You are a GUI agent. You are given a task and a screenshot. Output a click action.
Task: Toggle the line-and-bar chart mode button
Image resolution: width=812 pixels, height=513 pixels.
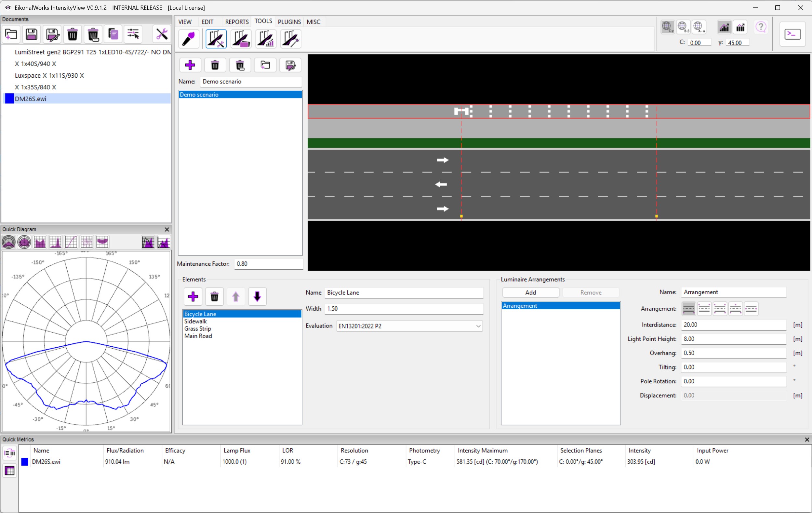pyautogui.click(x=724, y=27)
